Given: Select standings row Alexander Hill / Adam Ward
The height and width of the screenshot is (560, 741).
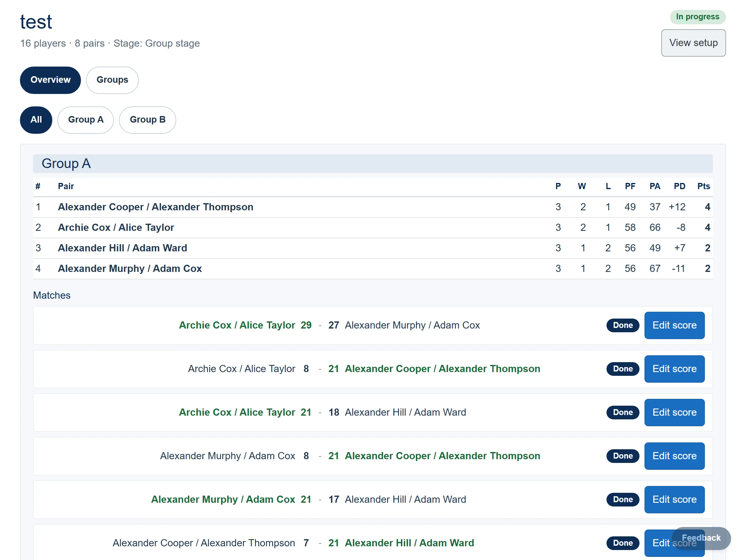Looking at the screenshot, I should pyautogui.click(x=372, y=248).
